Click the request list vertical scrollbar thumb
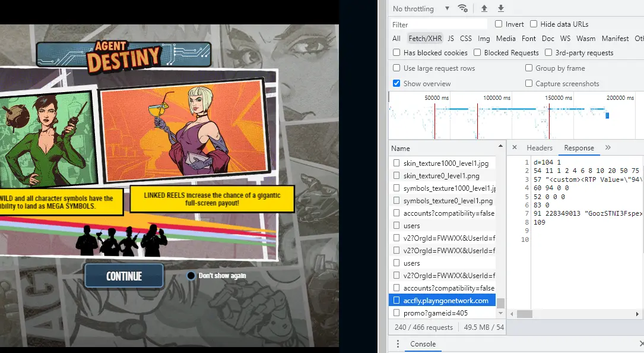Image resolution: width=644 pixels, height=353 pixels. click(x=500, y=303)
